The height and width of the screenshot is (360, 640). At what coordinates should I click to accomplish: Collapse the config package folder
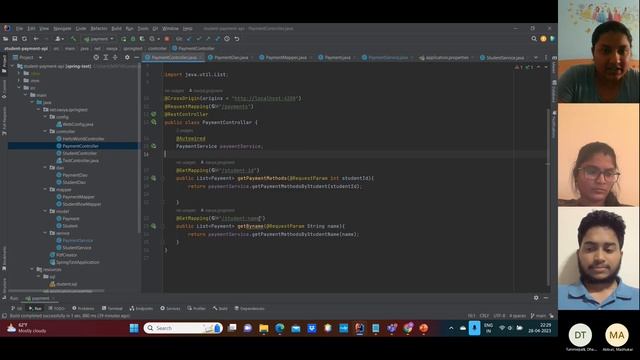coord(45,117)
